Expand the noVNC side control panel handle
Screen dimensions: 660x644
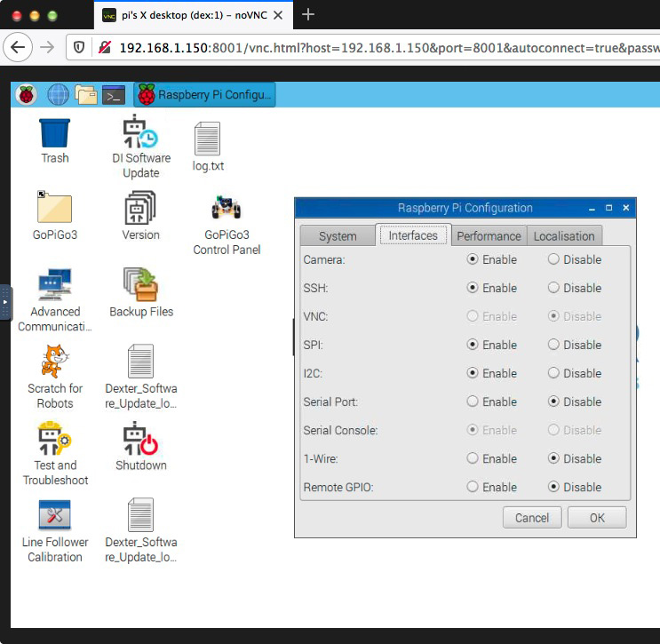[x=5, y=302]
